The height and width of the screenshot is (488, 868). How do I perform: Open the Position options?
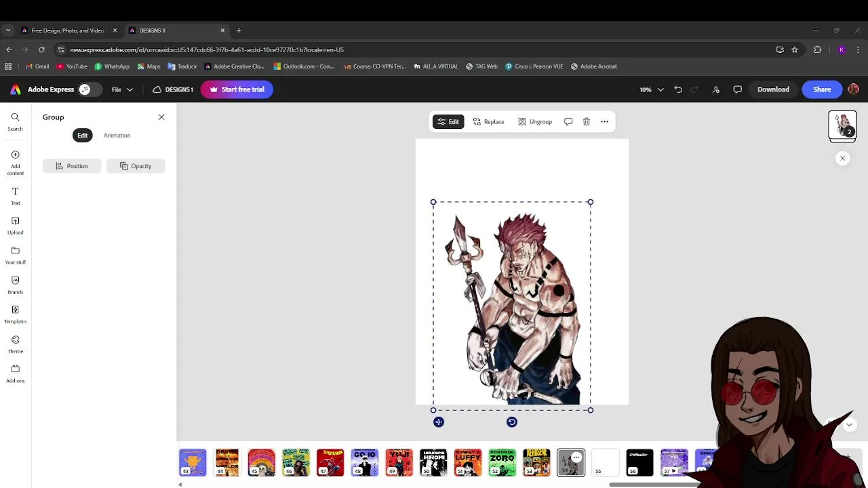click(72, 166)
